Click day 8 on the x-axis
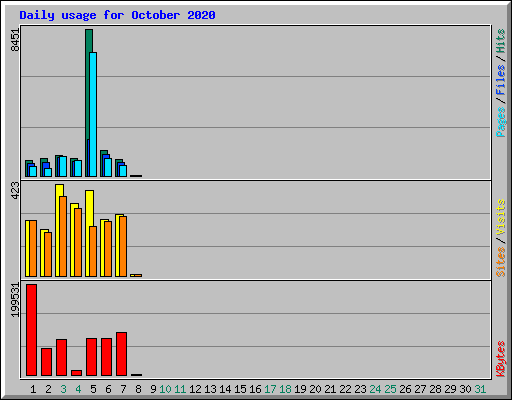 (138, 389)
